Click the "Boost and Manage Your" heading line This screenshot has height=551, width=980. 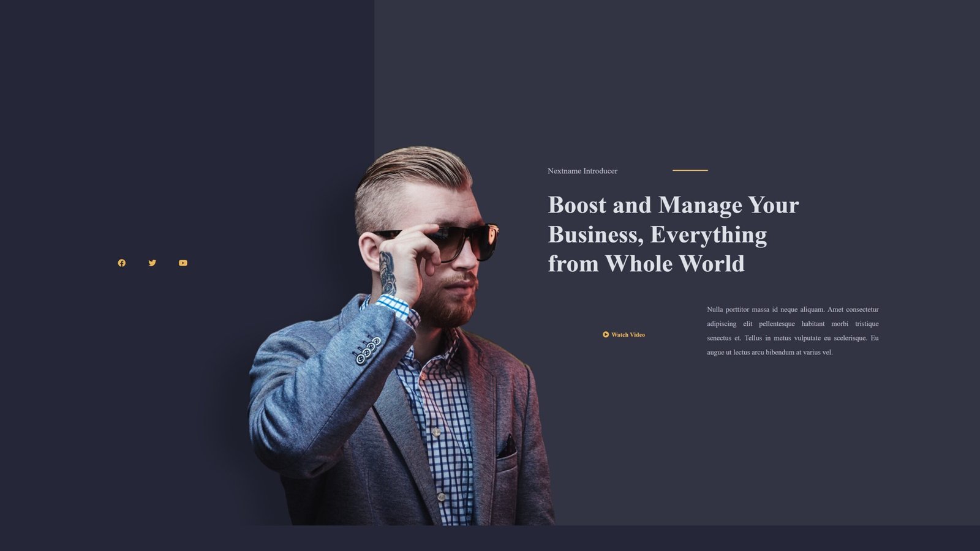click(x=673, y=205)
